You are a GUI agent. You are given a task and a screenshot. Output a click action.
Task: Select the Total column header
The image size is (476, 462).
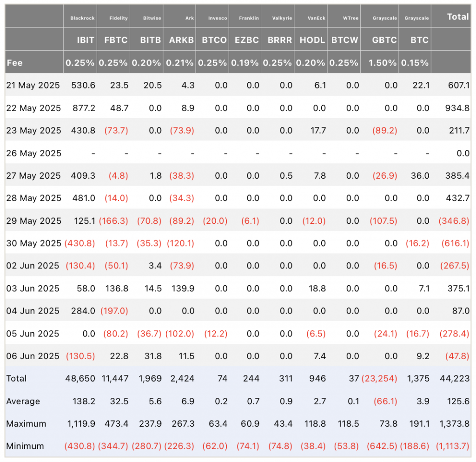click(x=458, y=17)
